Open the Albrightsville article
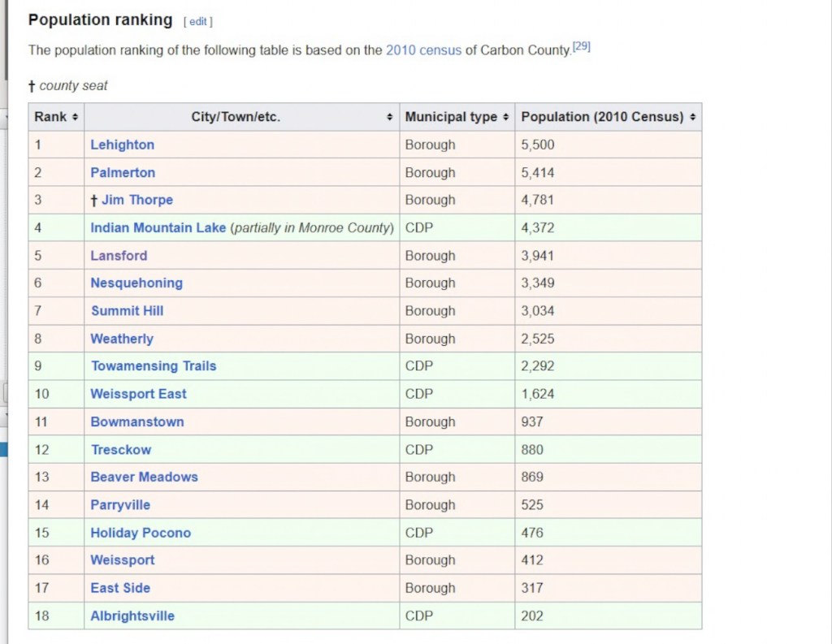This screenshot has width=832, height=644. point(132,616)
